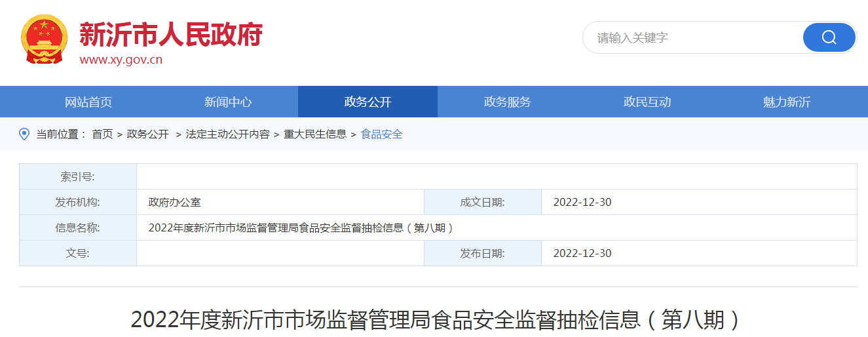Open the 新闻中心 navigation tab

tap(228, 102)
